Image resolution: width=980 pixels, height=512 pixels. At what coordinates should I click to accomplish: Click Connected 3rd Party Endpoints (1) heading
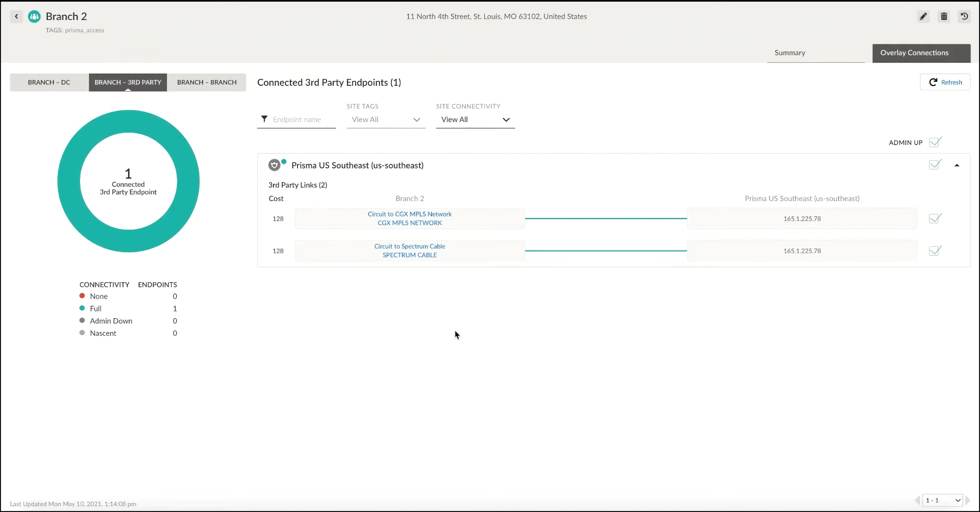tap(329, 82)
